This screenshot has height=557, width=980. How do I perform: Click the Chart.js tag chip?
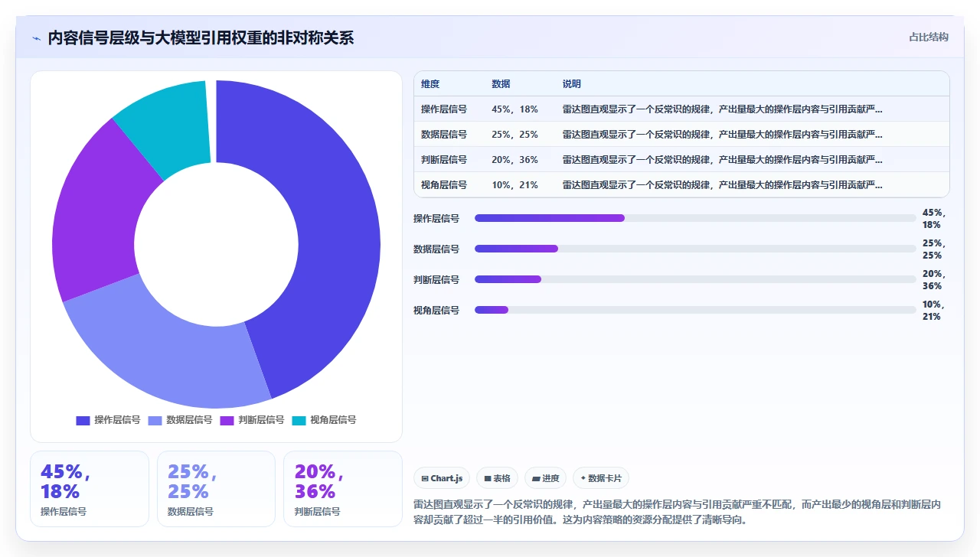click(442, 478)
